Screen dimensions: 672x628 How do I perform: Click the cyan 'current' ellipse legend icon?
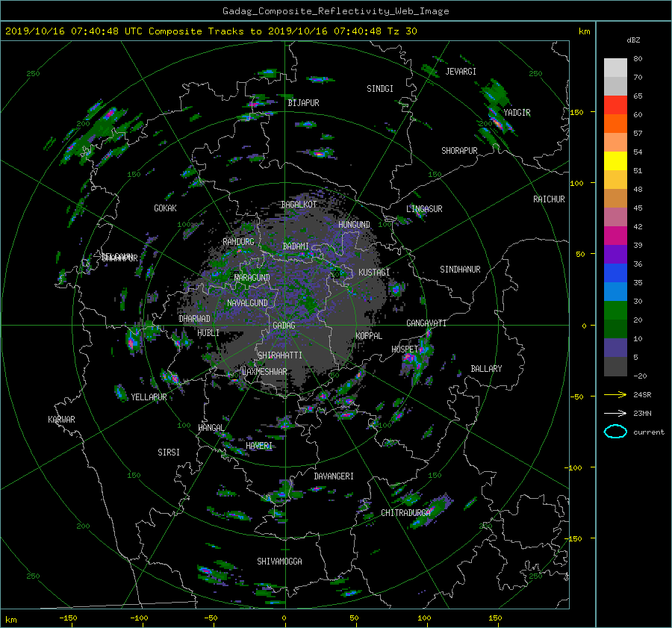615,432
